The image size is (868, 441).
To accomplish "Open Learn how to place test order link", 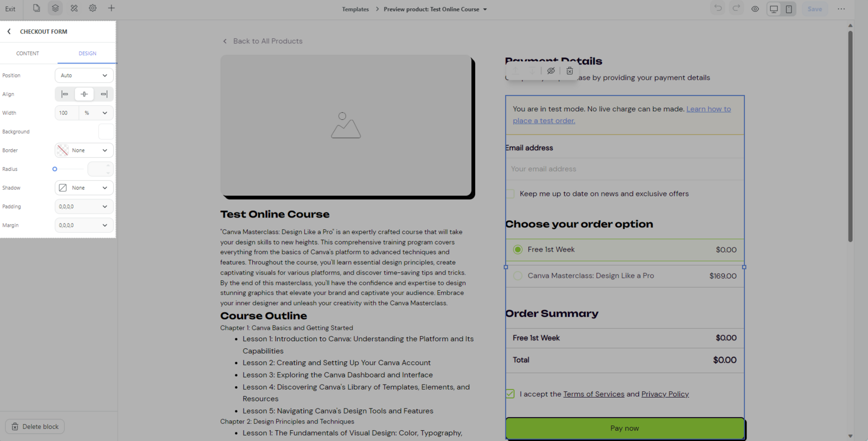I will (709, 109).
